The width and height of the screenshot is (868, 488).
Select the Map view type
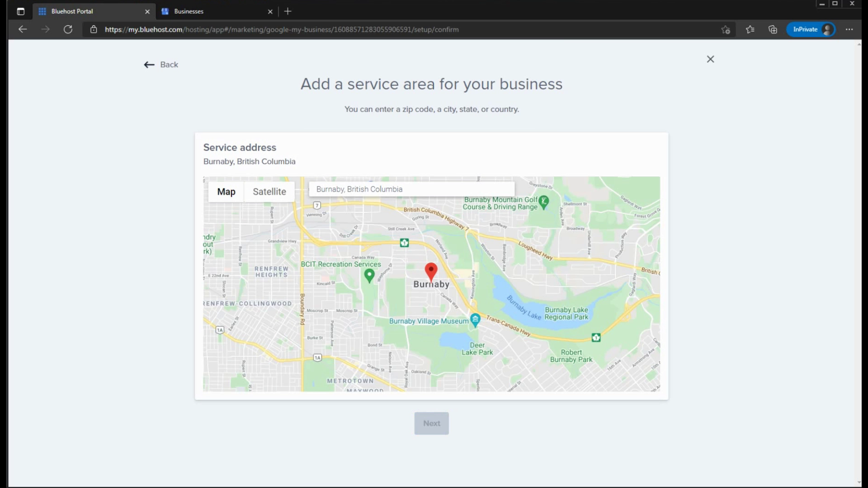coord(226,192)
